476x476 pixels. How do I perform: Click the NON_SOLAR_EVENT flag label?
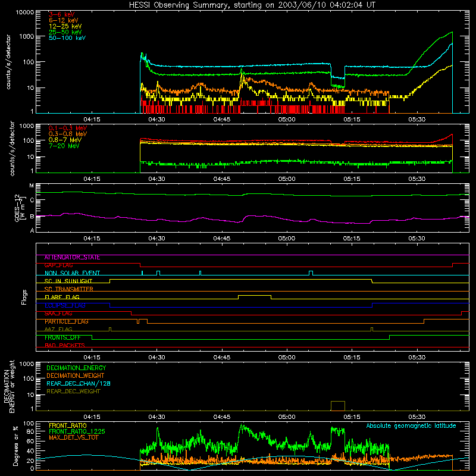click(x=72, y=273)
